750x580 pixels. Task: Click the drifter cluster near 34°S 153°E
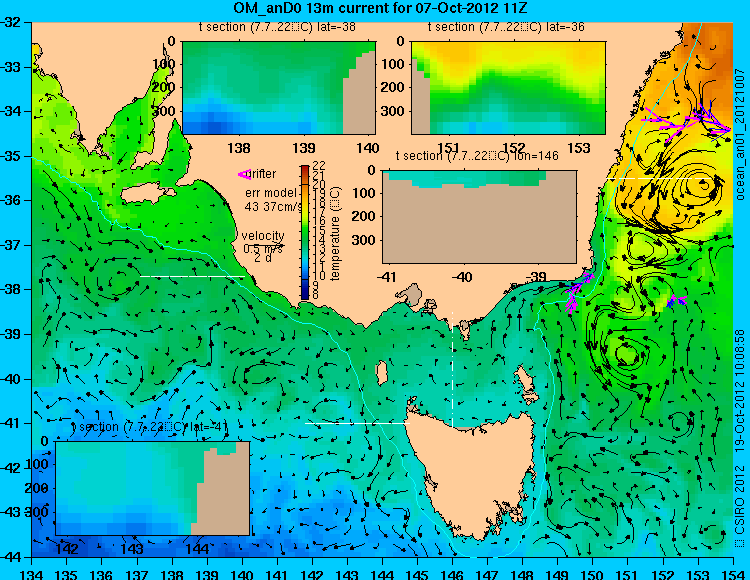(688, 122)
